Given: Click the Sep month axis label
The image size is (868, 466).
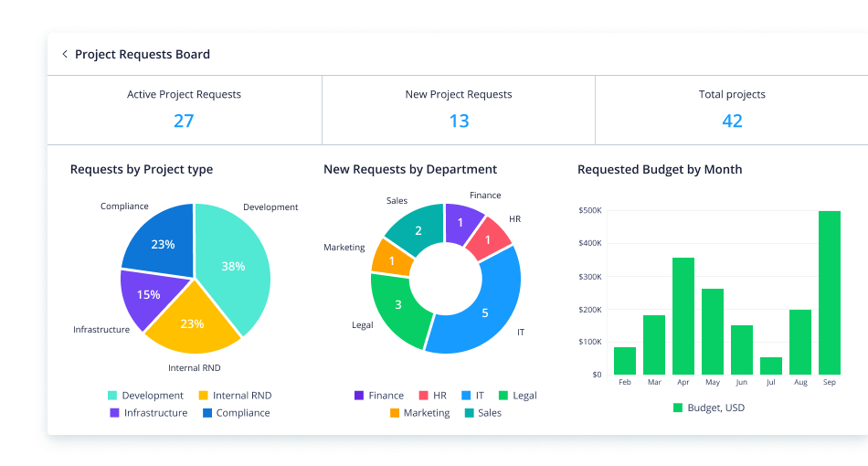Looking at the screenshot, I should coord(830,383).
